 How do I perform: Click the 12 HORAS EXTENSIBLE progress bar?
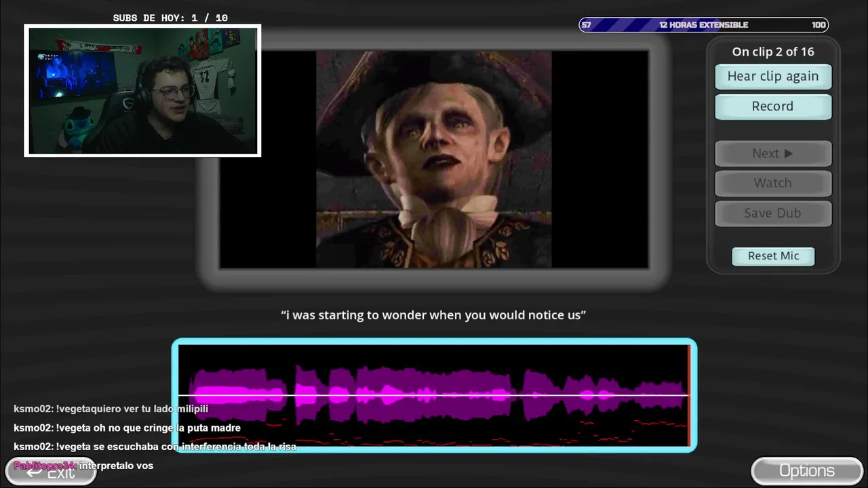(703, 25)
